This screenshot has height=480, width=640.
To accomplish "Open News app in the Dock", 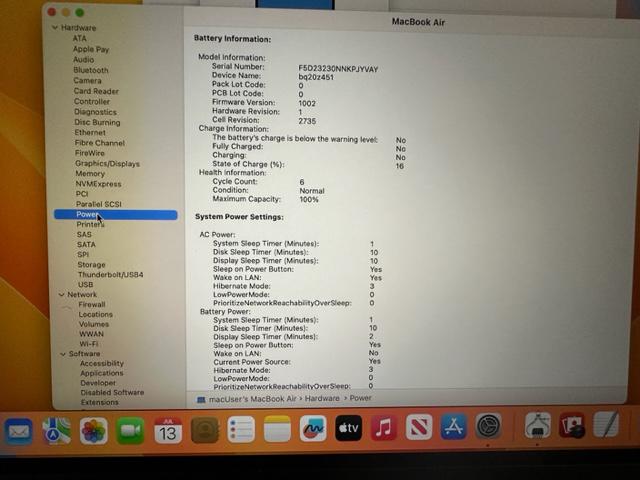I will click(419, 427).
